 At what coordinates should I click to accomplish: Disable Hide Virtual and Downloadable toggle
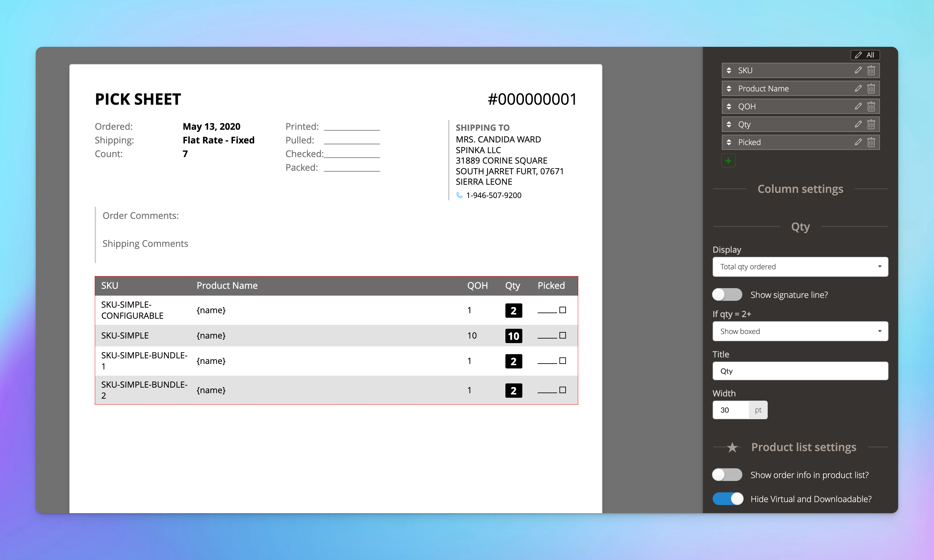point(728,499)
